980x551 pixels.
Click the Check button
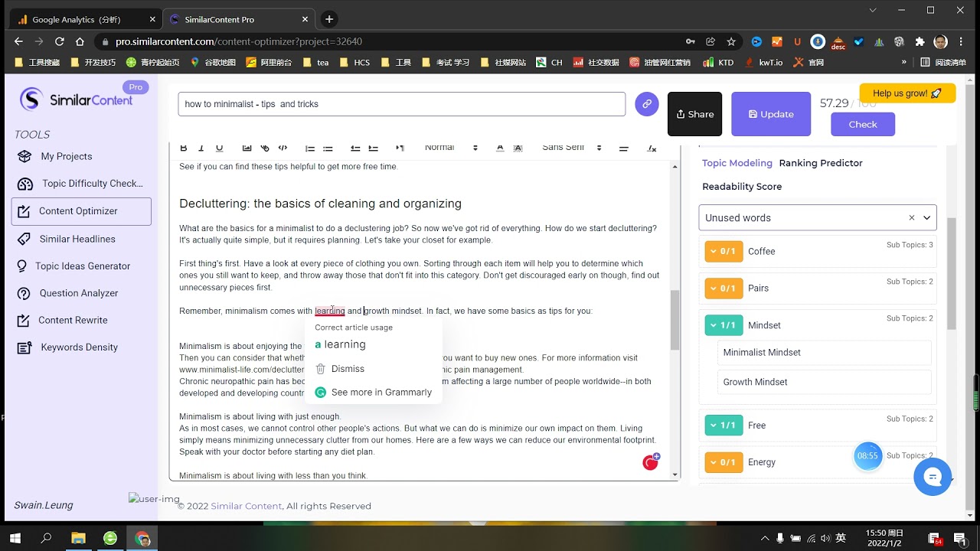(863, 124)
